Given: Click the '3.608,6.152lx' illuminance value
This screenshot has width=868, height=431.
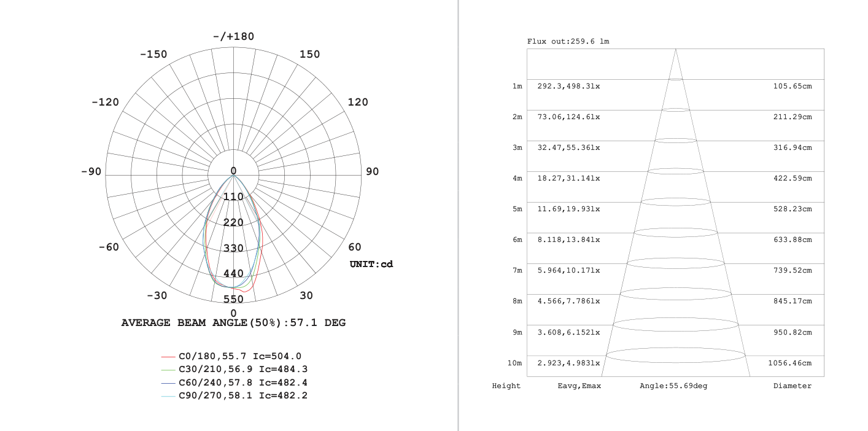Looking at the screenshot, I should pos(569,332).
